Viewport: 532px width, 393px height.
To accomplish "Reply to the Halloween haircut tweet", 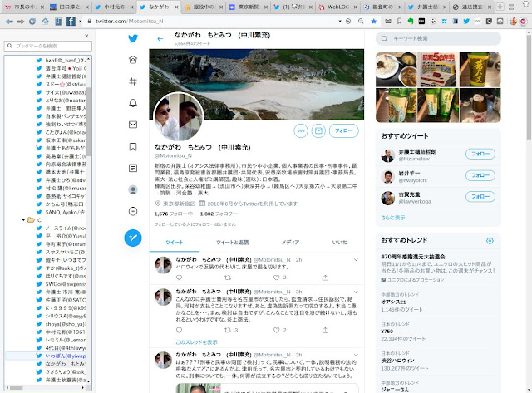I will (180, 278).
